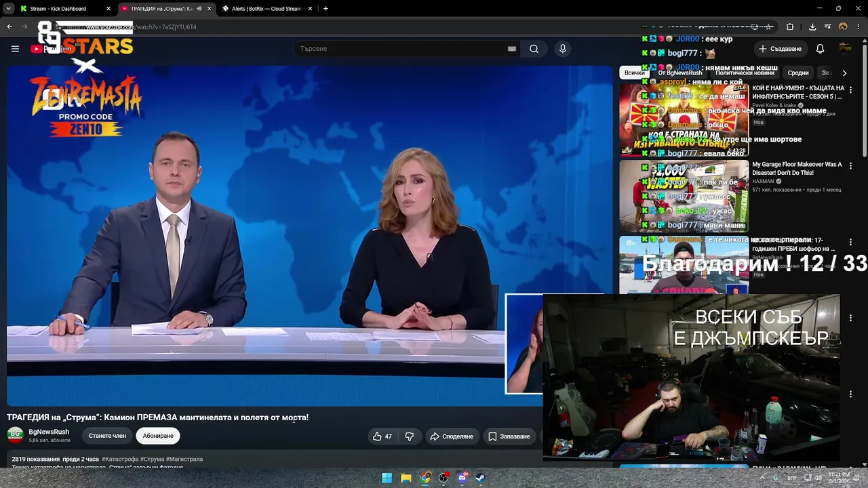Go back in browser history
This screenshot has height=488, width=868.
(x=9, y=27)
